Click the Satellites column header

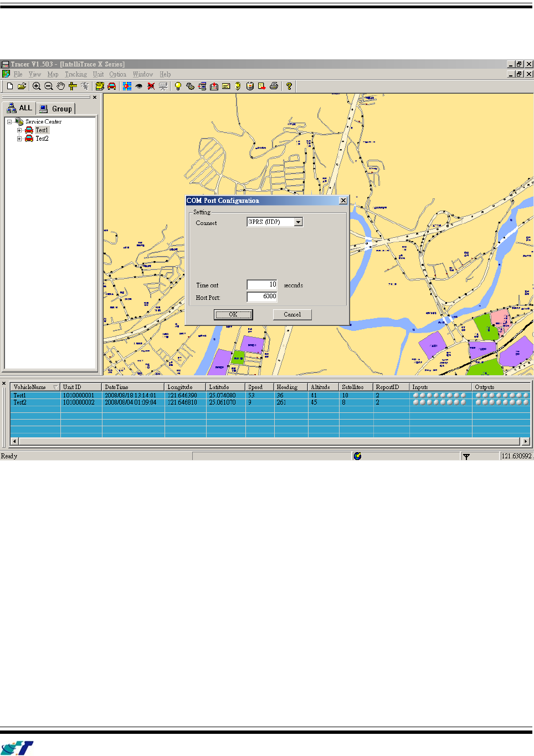[x=356, y=387]
